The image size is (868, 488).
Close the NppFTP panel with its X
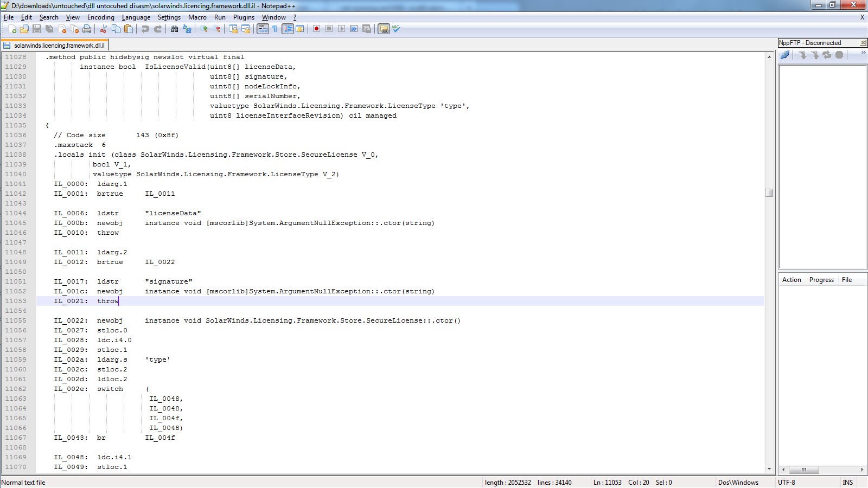pyautogui.click(x=863, y=43)
